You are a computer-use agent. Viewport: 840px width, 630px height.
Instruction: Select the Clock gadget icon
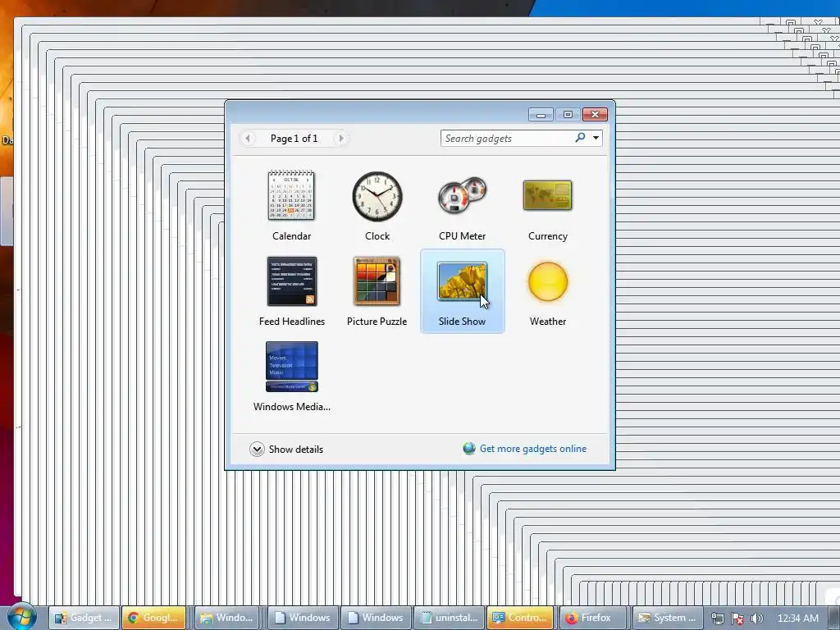[377, 196]
